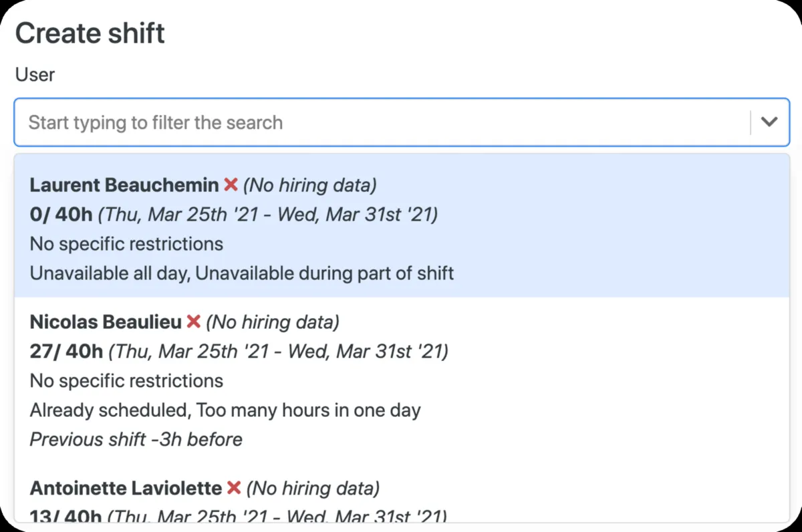Select Laurent Beauchemin from the user list
Viewport: 802px width, 532px height.
pyautogui.click(x=124, y=184)
